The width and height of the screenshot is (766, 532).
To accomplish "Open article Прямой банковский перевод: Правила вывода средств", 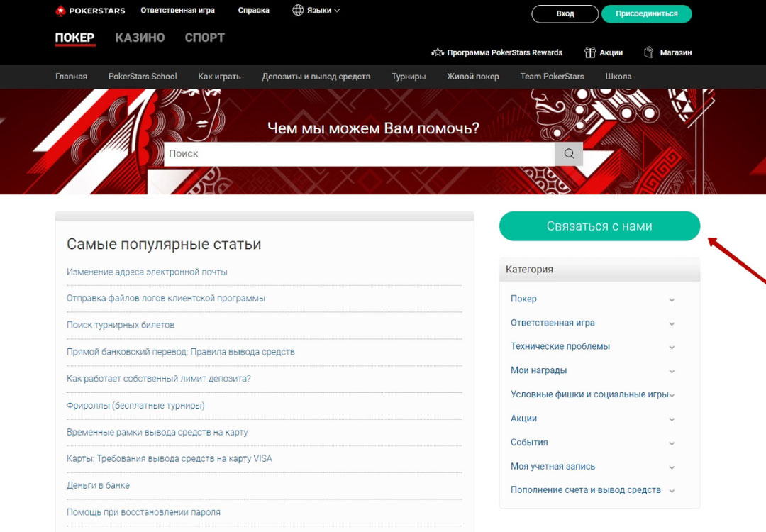I will point(181,353).
